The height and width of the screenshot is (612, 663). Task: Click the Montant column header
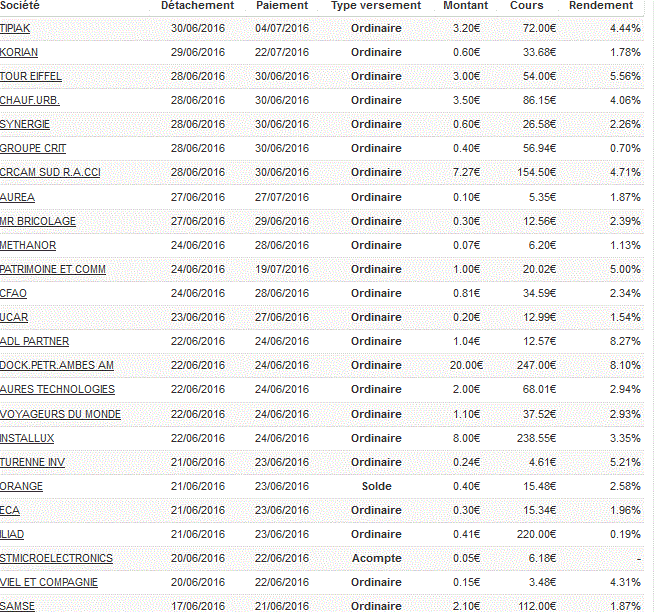[x=466, y=5]
